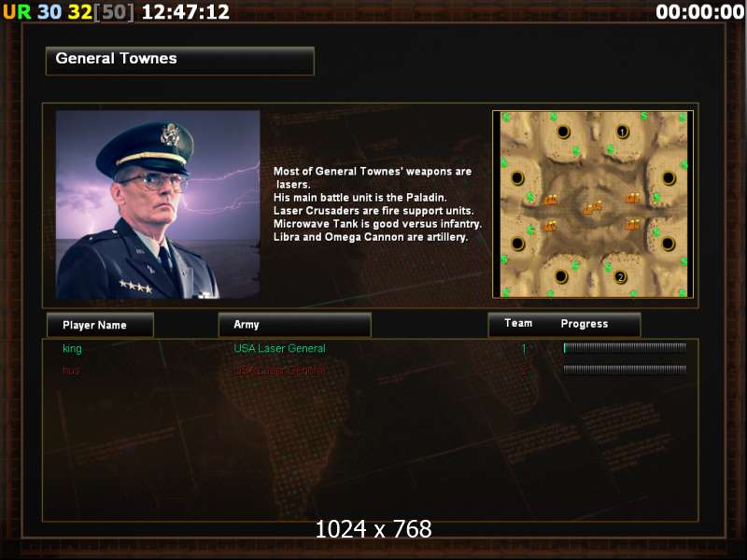The image size is (747, 560).
Task: Select the Progress column label
Action: pos(585,324)
